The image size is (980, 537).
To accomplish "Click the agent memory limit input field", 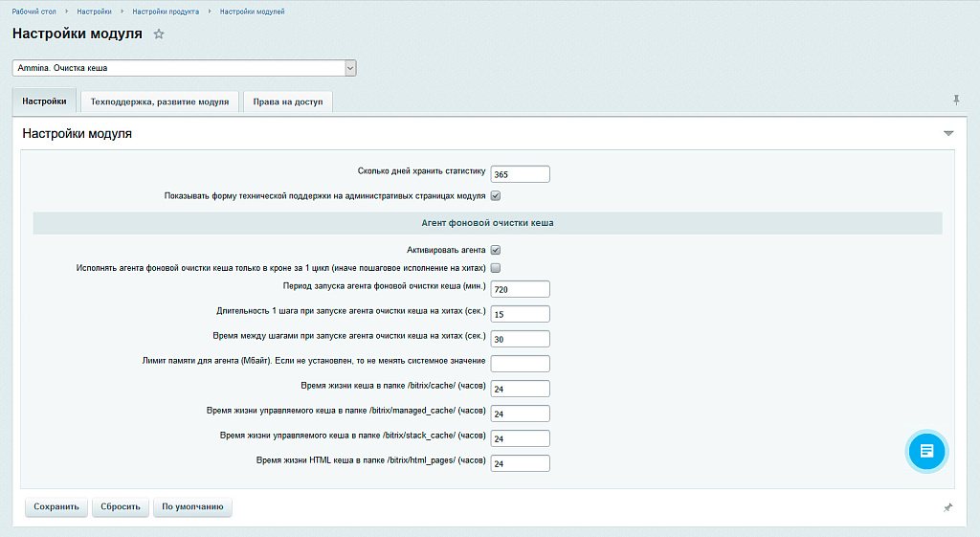I will (x=520, y=364).
